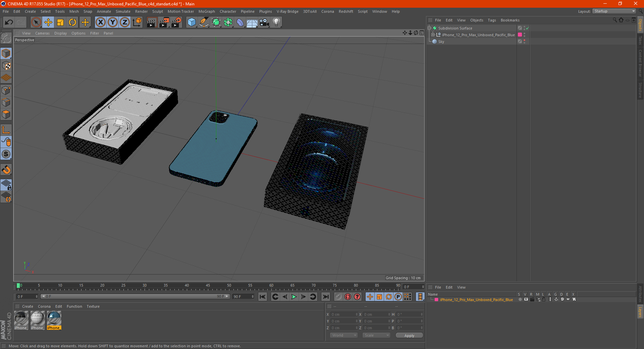The image size is (644, 349).
Task: Click the 90 F end frame field
Action: 243,297
